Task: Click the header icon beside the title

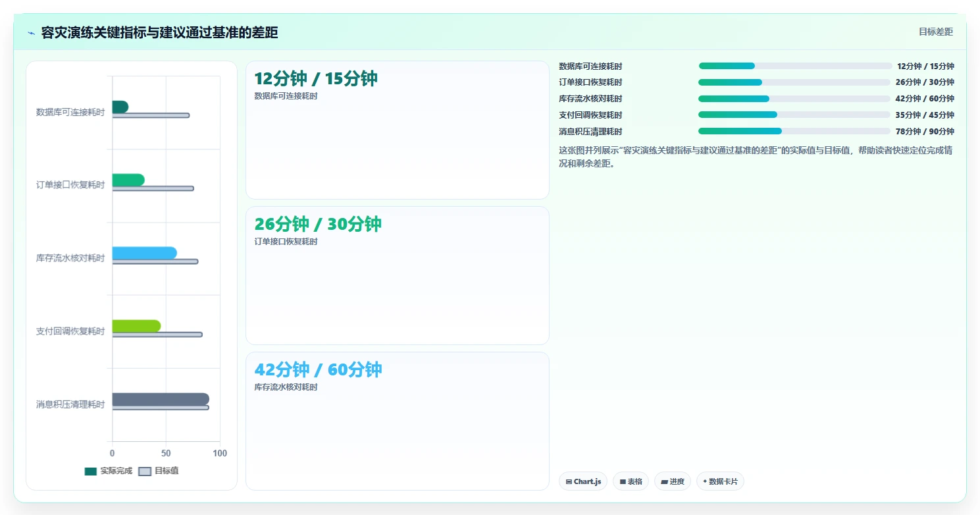Action: pyautogui.click(x=31, y=32)
